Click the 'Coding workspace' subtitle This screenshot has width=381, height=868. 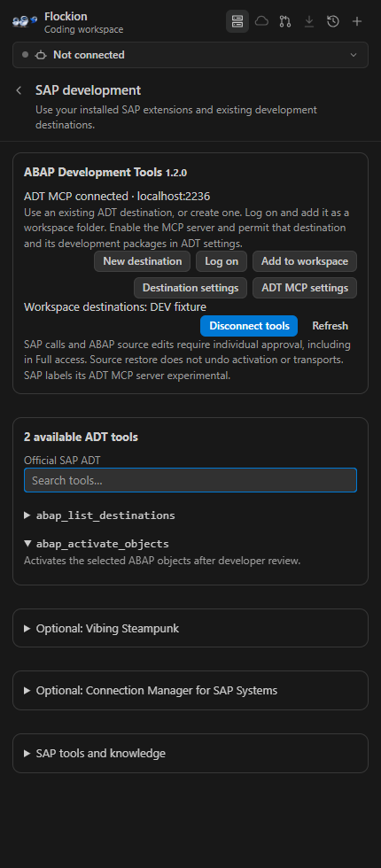[x=83, y=29]
